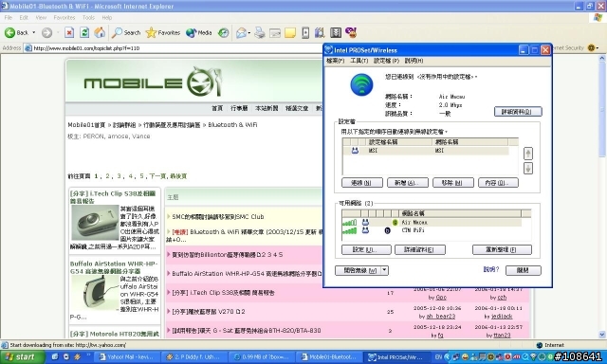Click the EN language indicator in taskbar
This screenshot has width=607, height=364.
438,357
